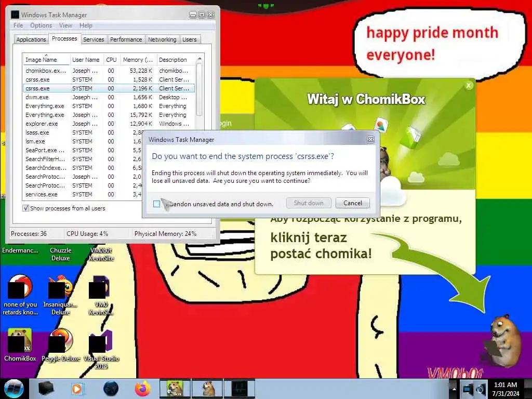Open the black folder taskbar icon
The height and width of the screenshot is (399, 532).
click(46, 389)
